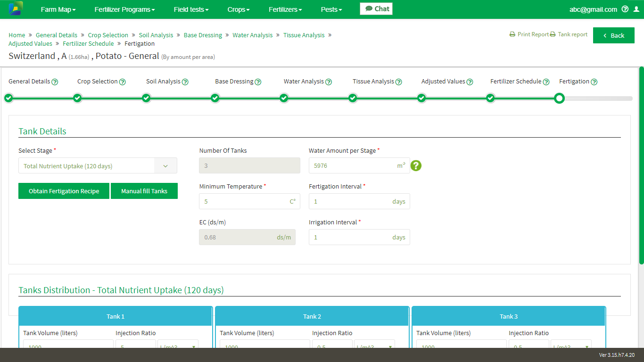
Task: Open the help icon next to account email
Action: tap(625, 9)
